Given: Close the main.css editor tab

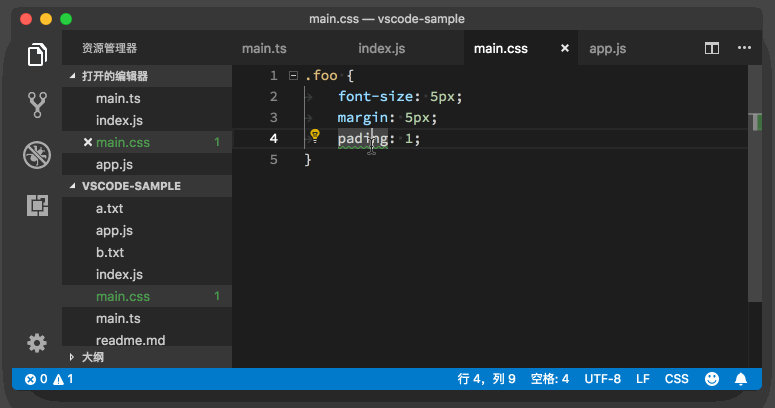Looking at the screenshot, I should (565, 48).
